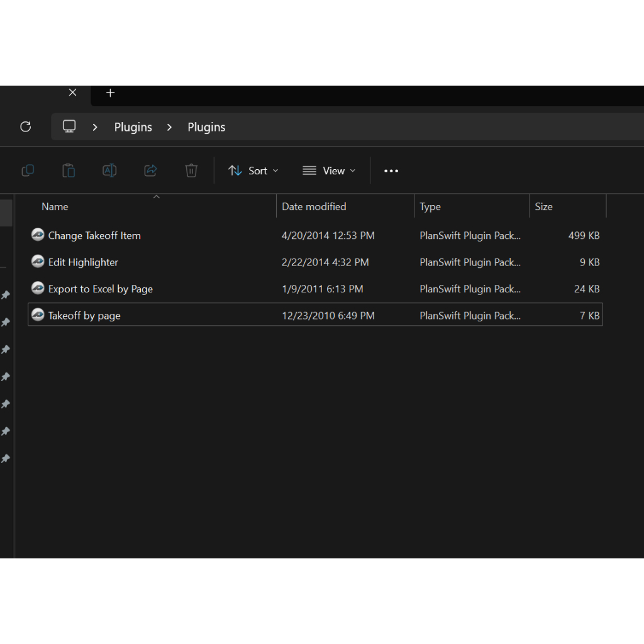Click the Delete trash can icon

(191, 170)
